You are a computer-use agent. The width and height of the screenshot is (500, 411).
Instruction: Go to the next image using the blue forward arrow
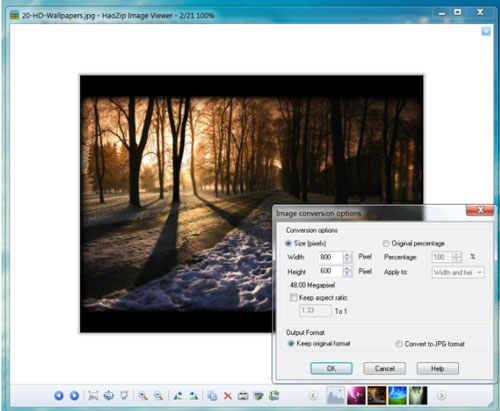click(x=74, y=396)
